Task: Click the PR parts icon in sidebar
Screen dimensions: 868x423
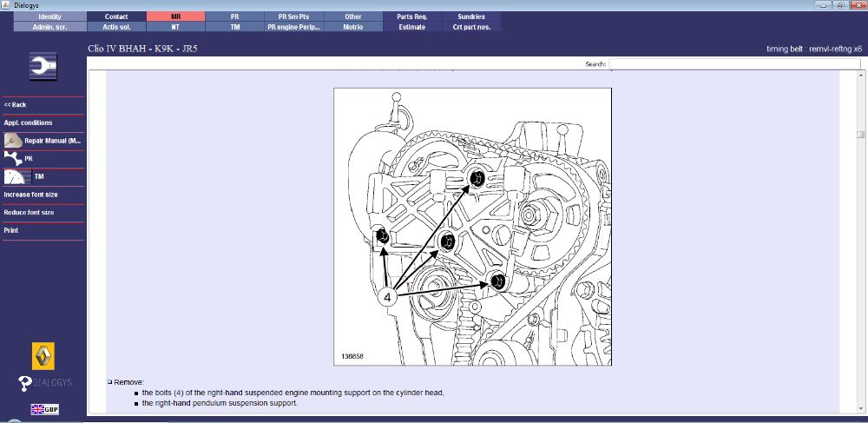Action: (x=13, y=159)
